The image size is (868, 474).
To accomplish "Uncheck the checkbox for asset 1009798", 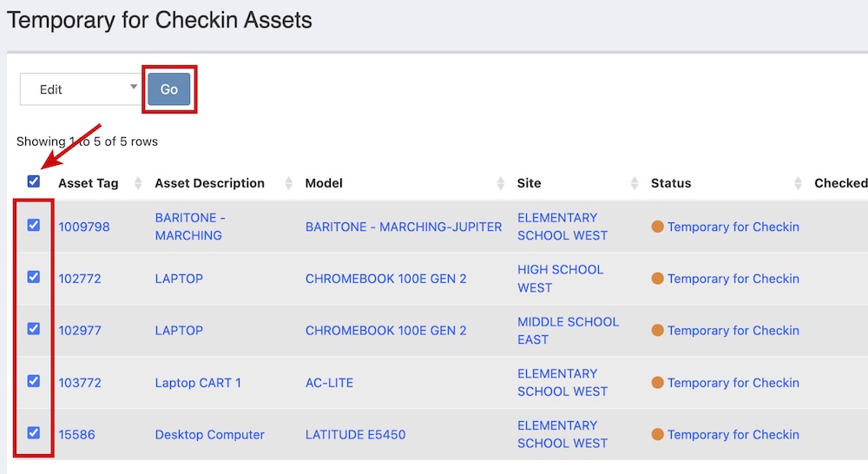I will tap(34, 225).
